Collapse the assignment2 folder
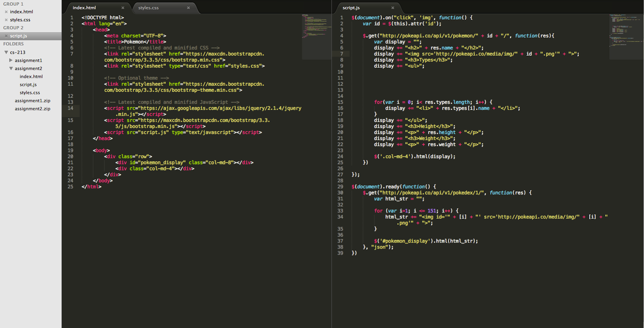The width and height of the screenshot is (644, 328). tap(11, 69)
